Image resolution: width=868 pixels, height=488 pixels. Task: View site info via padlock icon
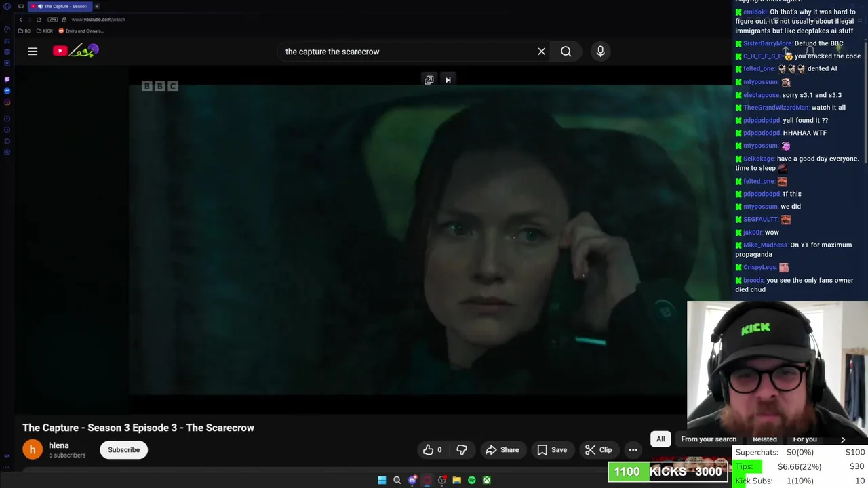[x=64, y=20]
